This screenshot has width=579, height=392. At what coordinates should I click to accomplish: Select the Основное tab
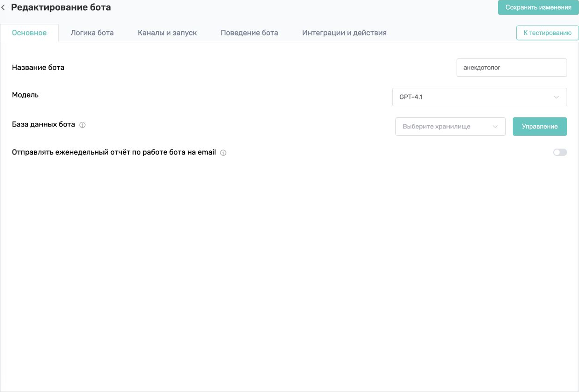click(x=29, y=33)
